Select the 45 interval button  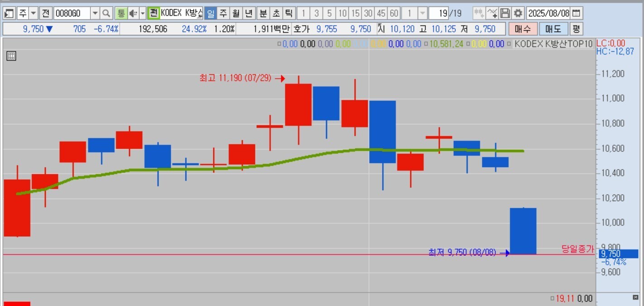(x=381, y=13)
